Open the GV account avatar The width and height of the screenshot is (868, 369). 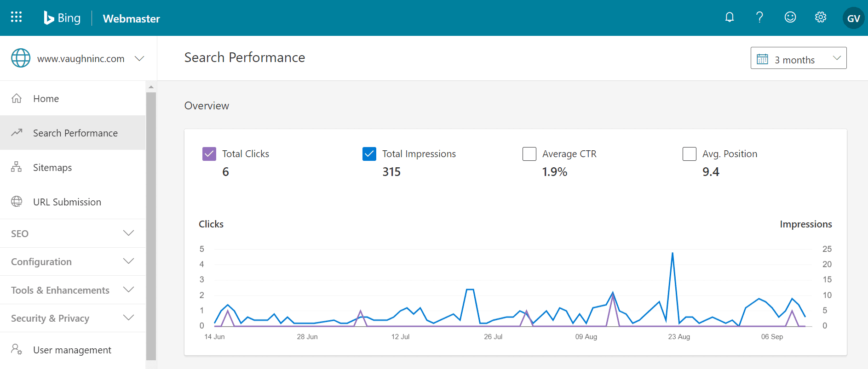click(x=853, y=18)
